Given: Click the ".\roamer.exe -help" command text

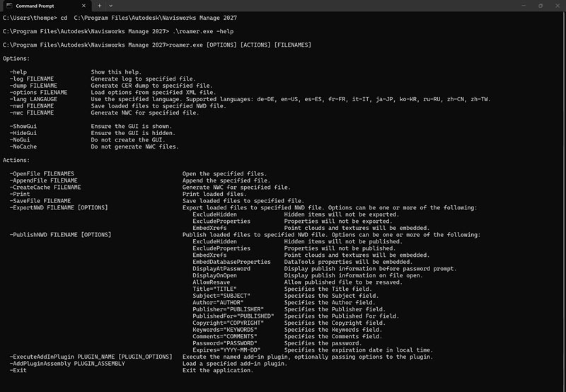Looking at the screenshot, I should point(203,31).
